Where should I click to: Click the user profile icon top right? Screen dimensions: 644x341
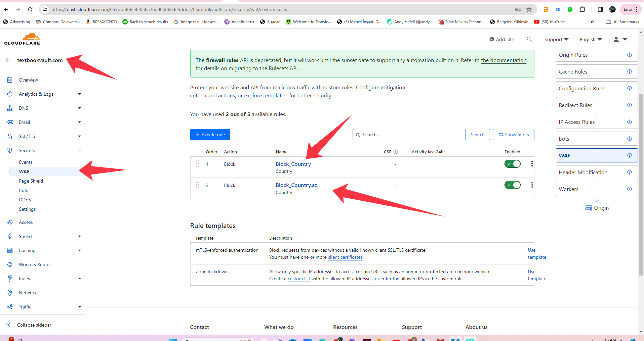pos(616,39)
